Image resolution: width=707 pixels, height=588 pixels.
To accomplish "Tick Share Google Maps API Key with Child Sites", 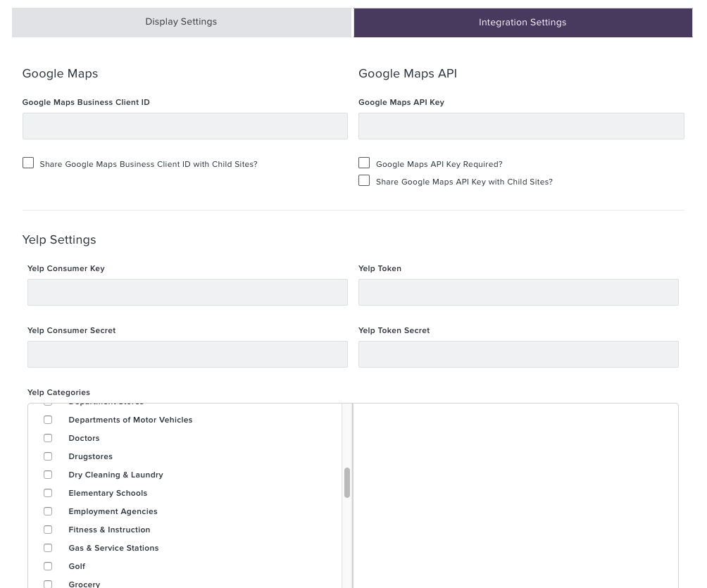I will [364, 180].
